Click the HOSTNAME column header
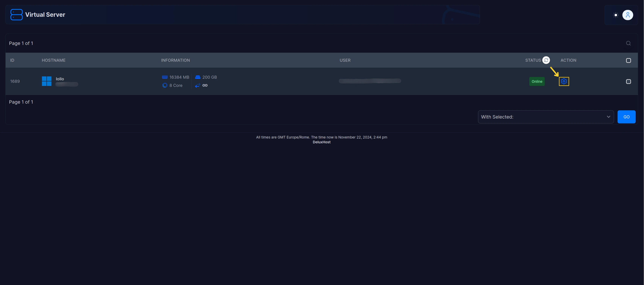Screen dimensions: 644x285 [54, 60]
